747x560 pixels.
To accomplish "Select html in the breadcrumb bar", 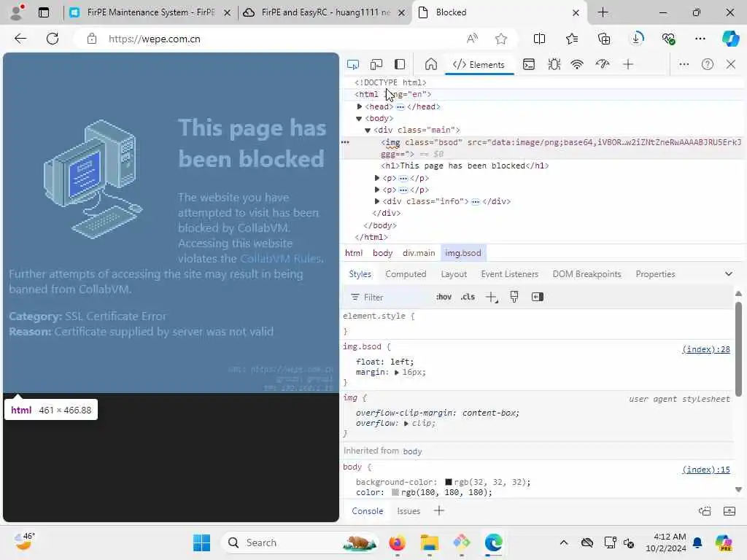I will click(x=354, y=253).
